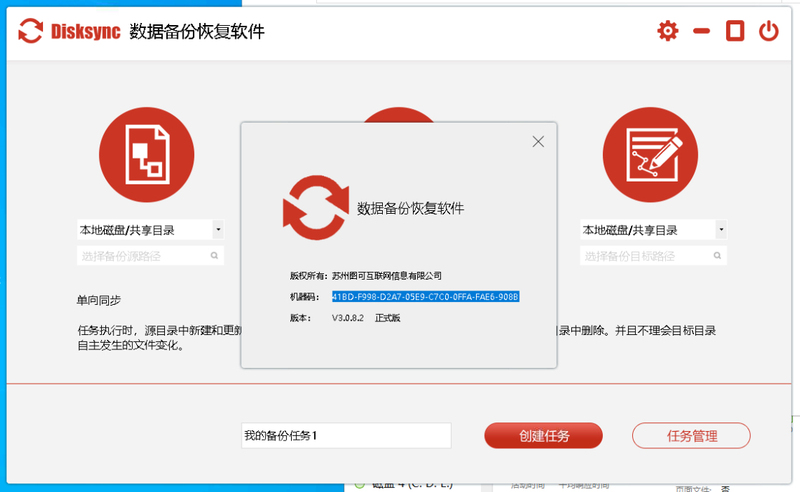Browse source path with magnifier icon
The image size is (800, 492).
coord(214,256)
